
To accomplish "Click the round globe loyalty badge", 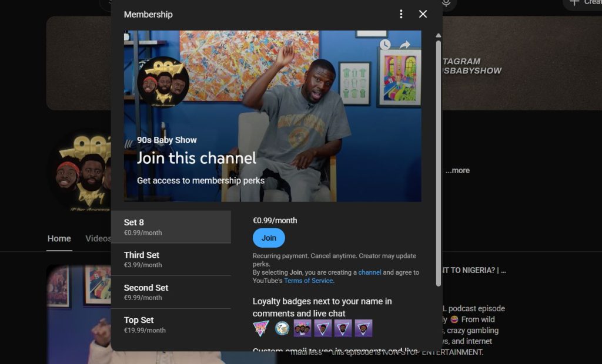I will pyautogui.click(x=282, y=328).
